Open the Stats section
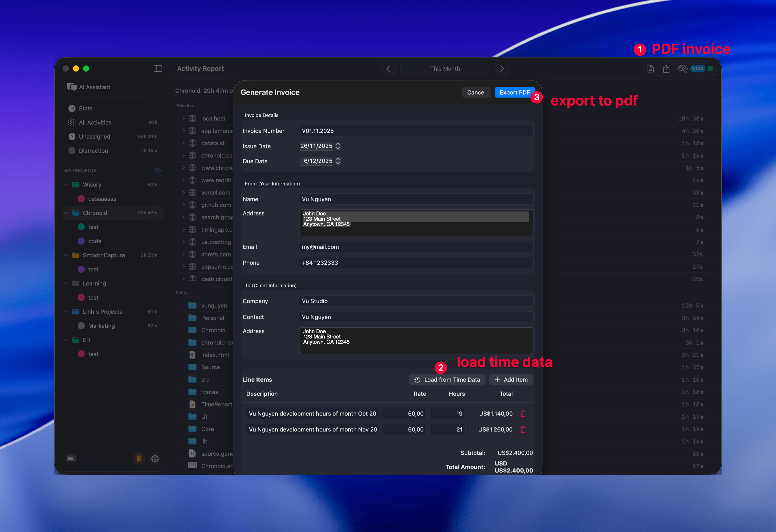Viewport: 776px width, 532px height. click(85, 109)
